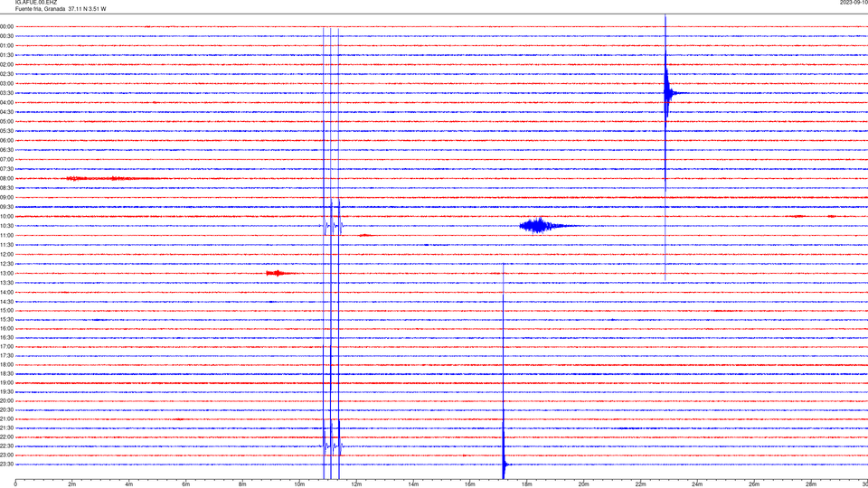Click the 12m tick label on time axis

click(356, 484)
